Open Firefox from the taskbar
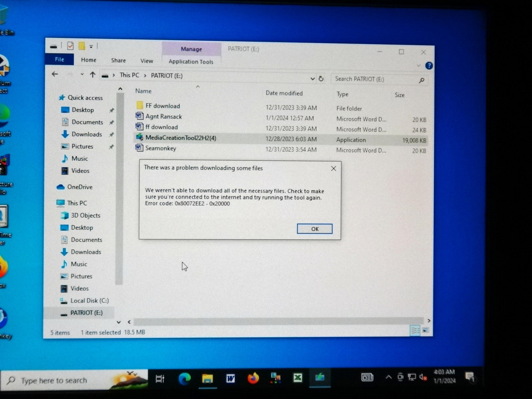The height and width of the screenshot is (399, 532). [253, 378]
